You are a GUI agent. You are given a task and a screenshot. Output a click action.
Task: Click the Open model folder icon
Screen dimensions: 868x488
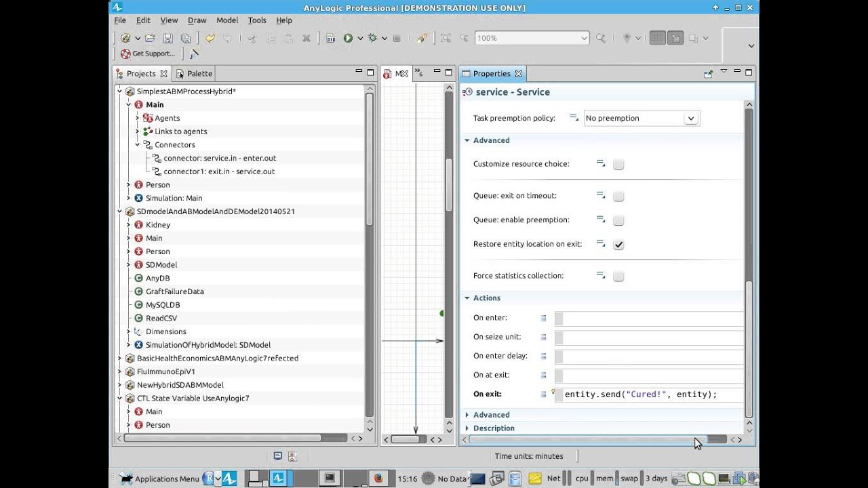click(x=151, y=39)
